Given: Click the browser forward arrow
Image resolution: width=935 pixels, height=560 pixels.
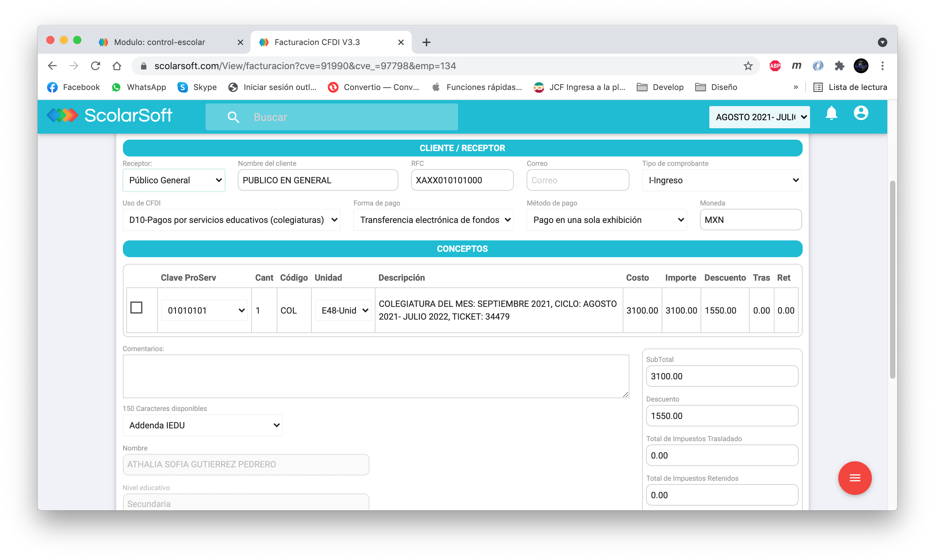Looking at the screenshot, I should 74,66.
